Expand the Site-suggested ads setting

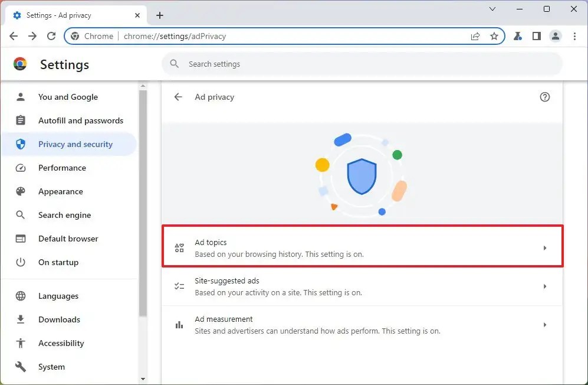pyautogui.click(x=362, y=286)
